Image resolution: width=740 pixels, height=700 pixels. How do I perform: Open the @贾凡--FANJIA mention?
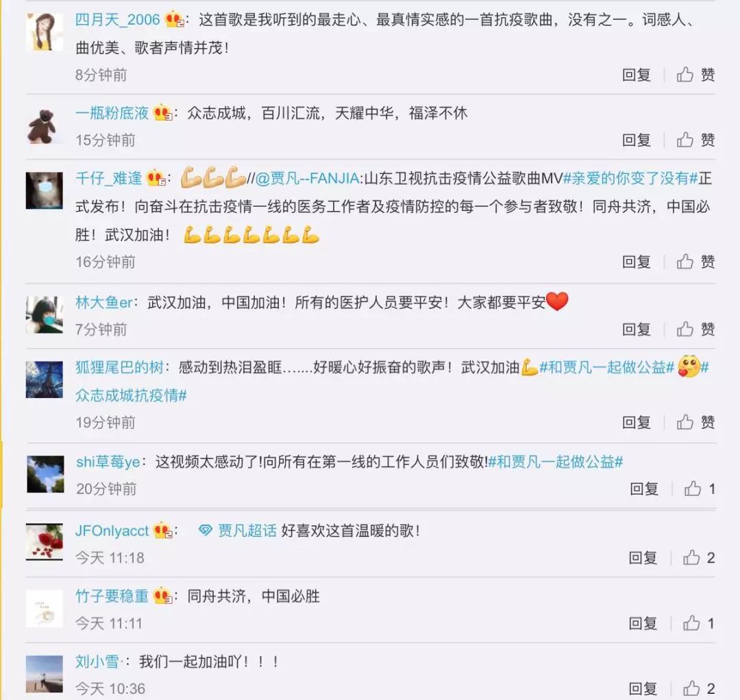click(x=308, y=178)
